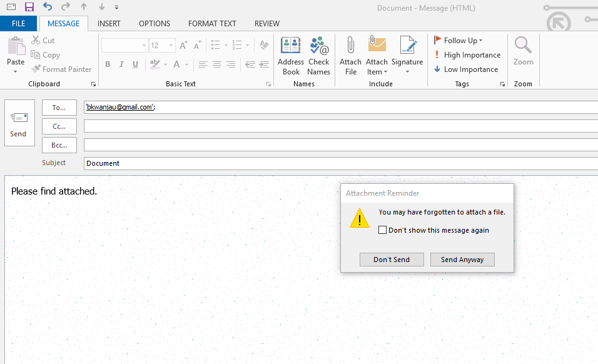Click Don't Send in Attachment Reminder

pyautogui.click(x=392, y=260)
